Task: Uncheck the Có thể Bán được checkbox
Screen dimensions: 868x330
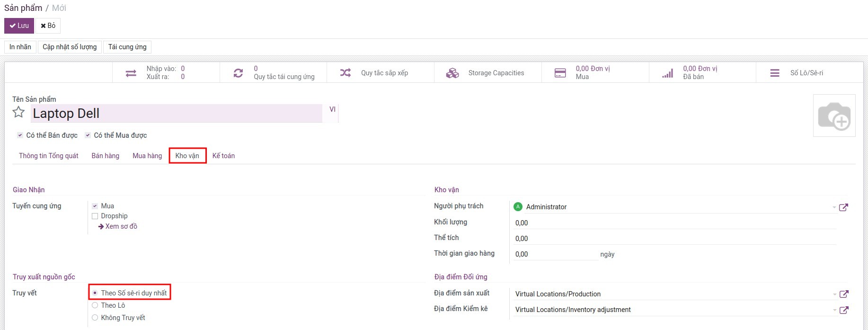Action: [x=20, y=135]
